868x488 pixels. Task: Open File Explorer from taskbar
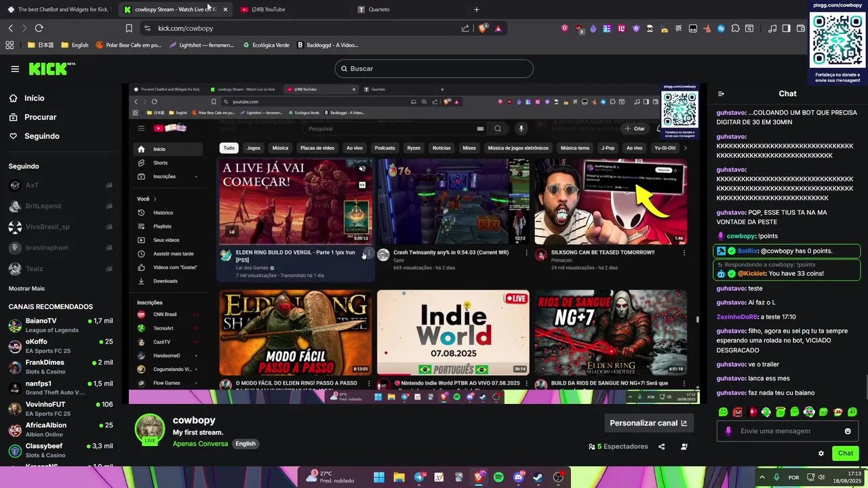click(399, 477)
